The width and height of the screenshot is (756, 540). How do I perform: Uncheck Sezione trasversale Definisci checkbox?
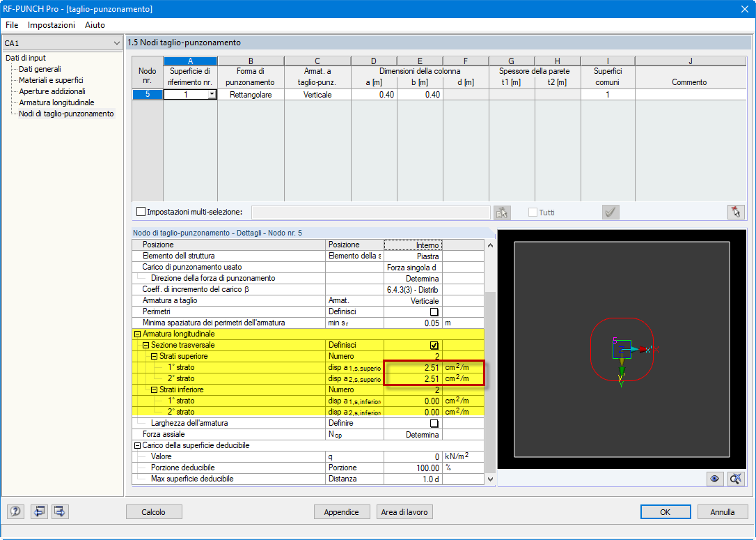pos(434,345)
